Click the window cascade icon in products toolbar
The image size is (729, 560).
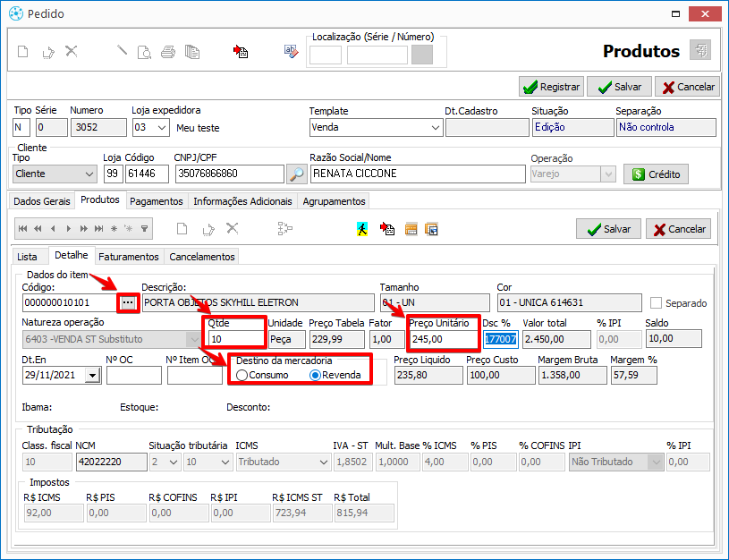pos(431,229)
